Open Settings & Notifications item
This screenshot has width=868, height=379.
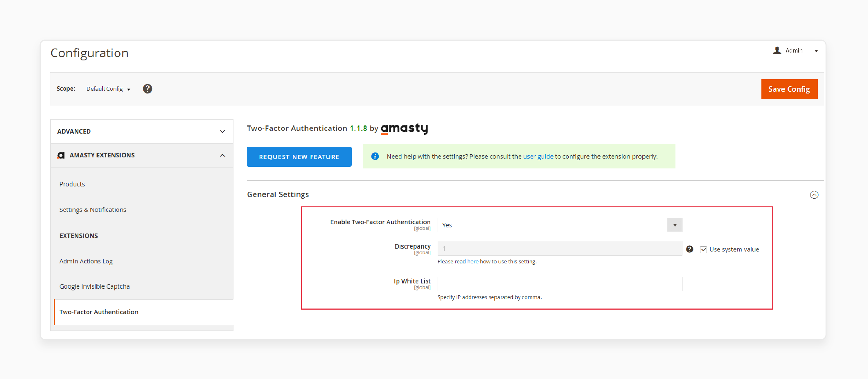point(93,210)
